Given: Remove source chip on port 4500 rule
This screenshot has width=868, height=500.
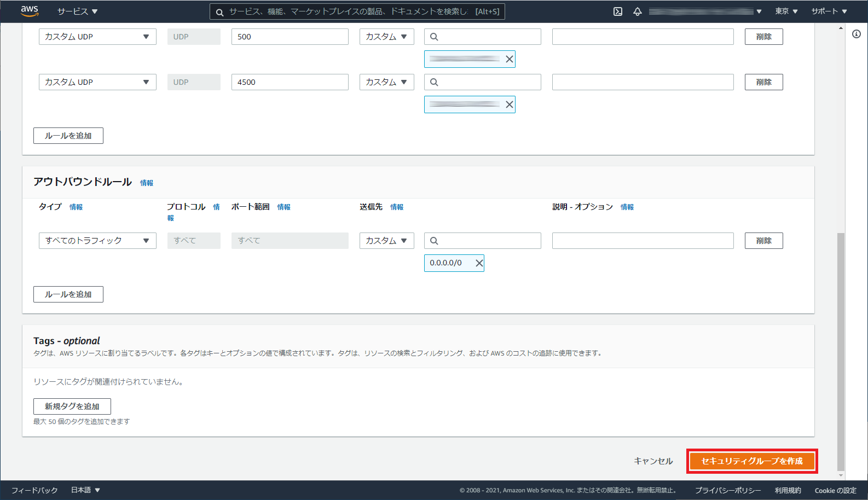Looking at the screenshot, I should pyautogui.click(x=509, y=104).
